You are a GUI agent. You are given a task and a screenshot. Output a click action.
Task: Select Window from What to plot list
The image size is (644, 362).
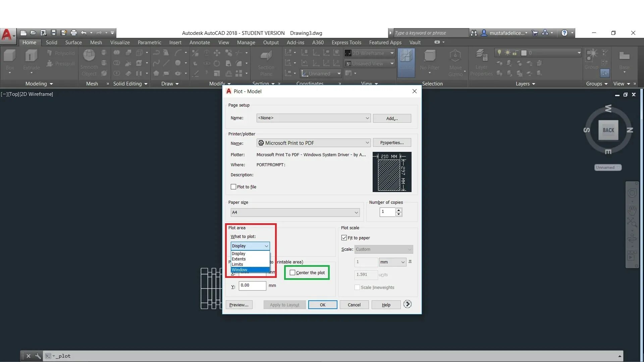pos(239,270)
